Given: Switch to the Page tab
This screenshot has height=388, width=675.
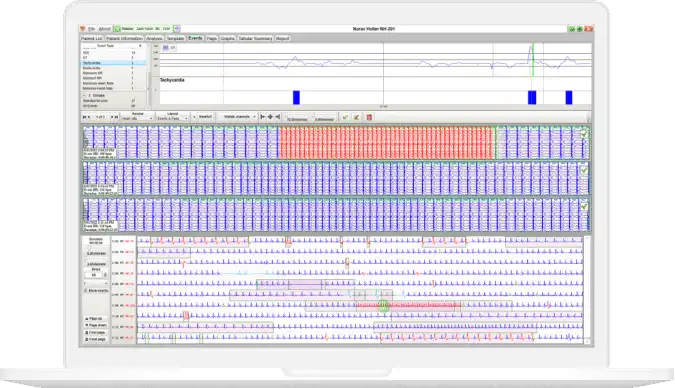Looking at the screenshot, I should coord(211,38).
